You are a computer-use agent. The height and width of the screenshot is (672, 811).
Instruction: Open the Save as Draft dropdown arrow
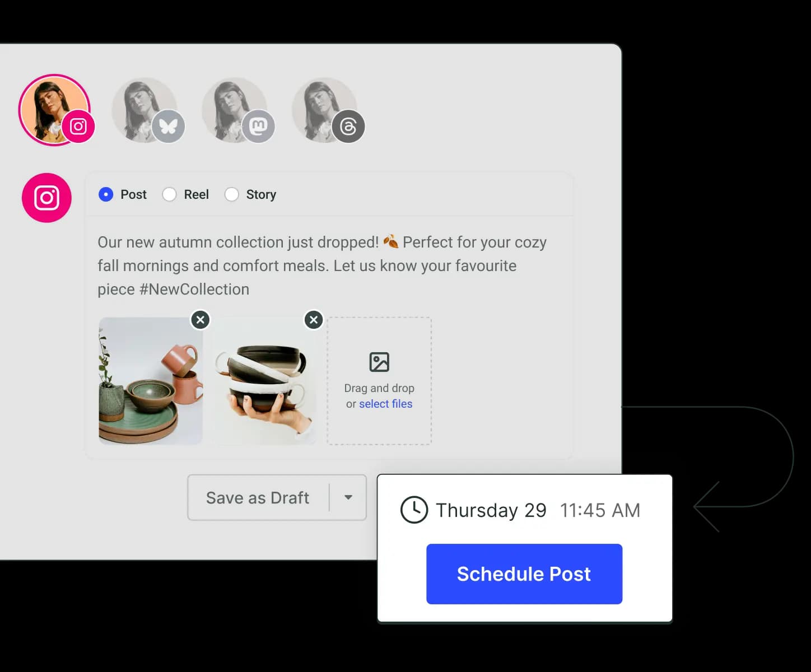[x=348, y=497]
